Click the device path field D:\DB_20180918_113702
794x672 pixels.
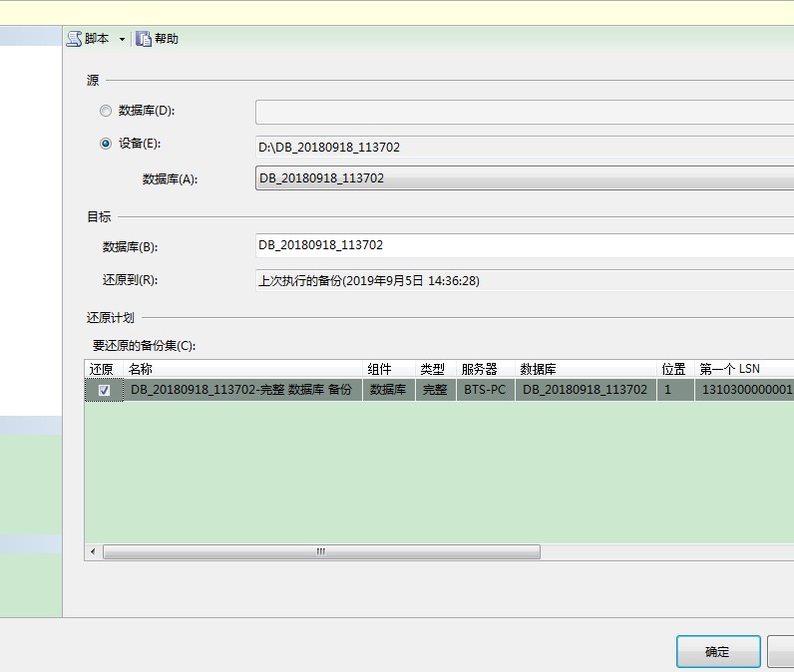(x=525, y=147)
